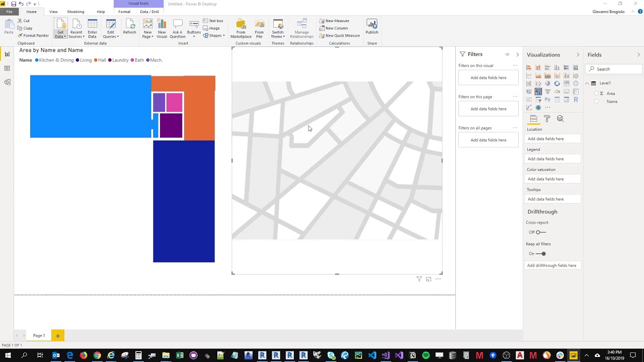Insert an Image from the ribbon
The image size is (644, 362).
coord(212,28)
